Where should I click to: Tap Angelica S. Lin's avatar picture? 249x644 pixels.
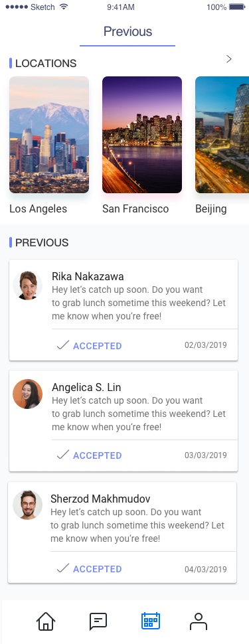[27, 394]
